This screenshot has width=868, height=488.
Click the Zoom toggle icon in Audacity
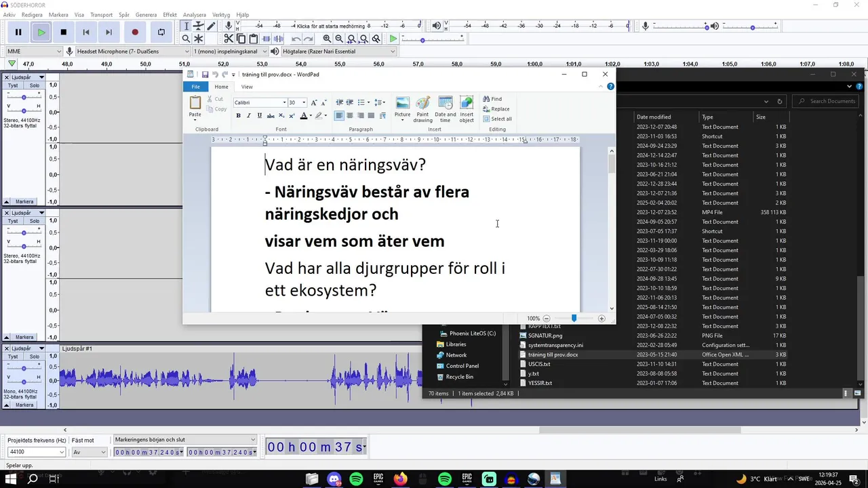(x=376, y=39)
